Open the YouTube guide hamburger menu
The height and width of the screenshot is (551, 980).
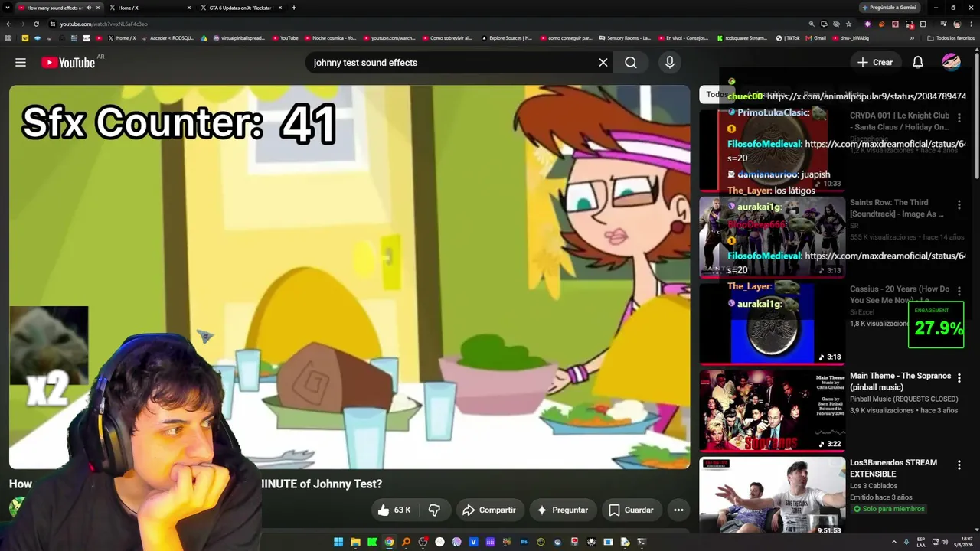(x=21, y=63)
